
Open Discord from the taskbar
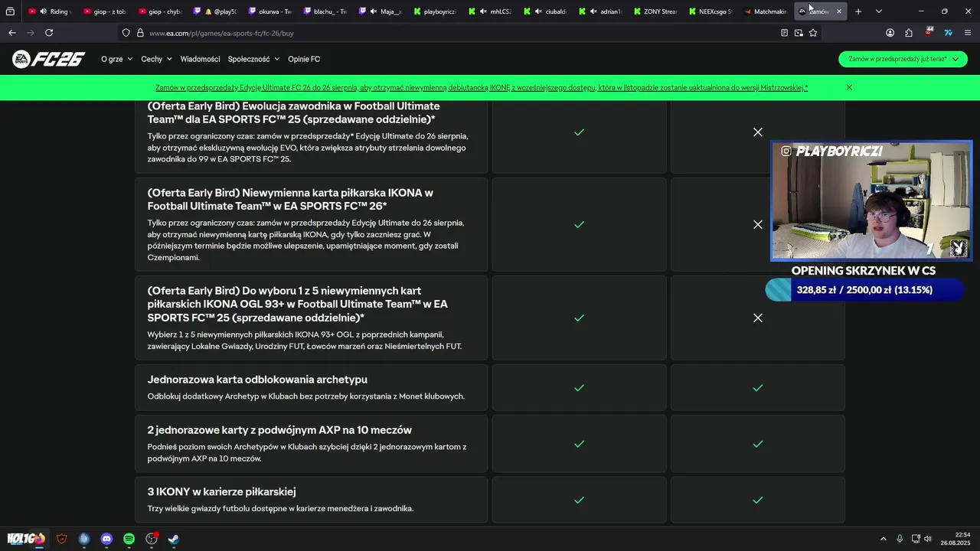pos(106,539)
